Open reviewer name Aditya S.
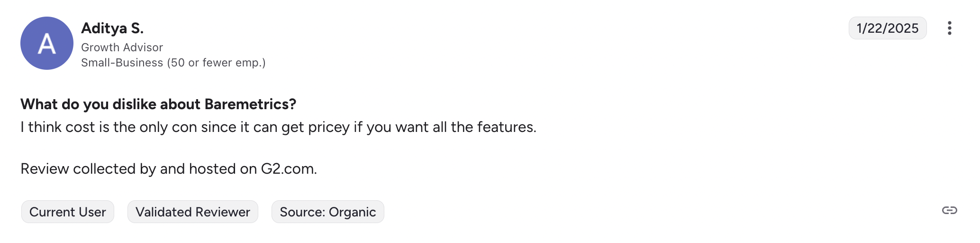This screenshot has height=243, width=980. (112, 28)
